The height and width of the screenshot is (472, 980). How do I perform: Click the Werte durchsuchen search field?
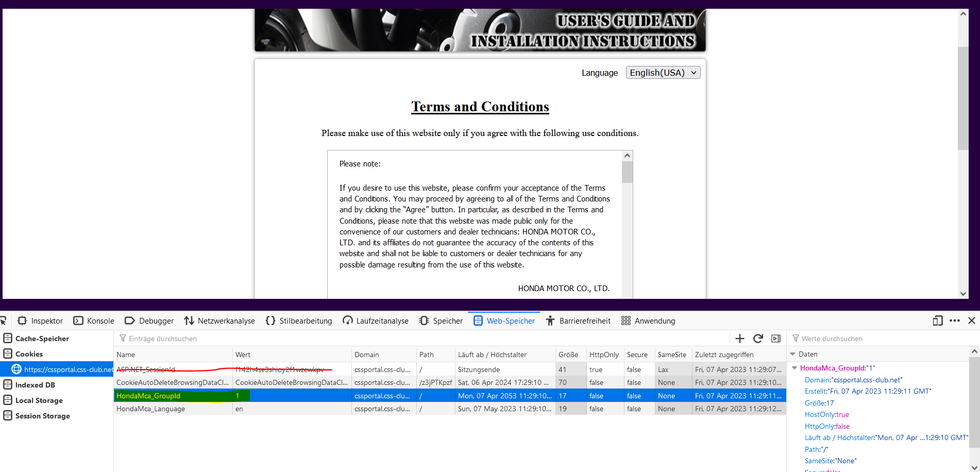876,339
